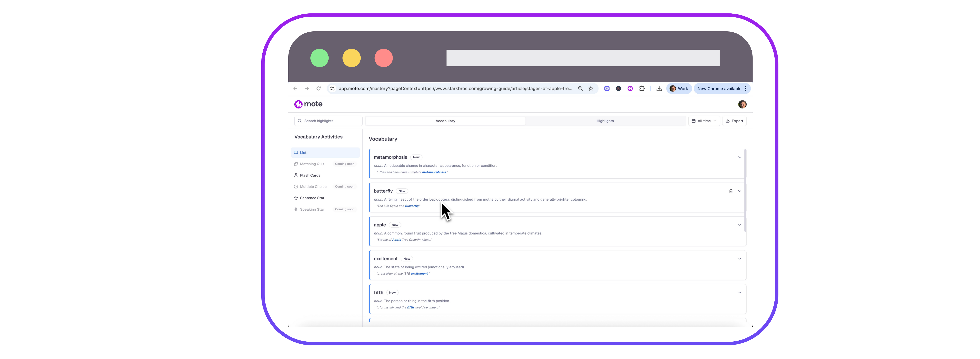This screenshot has width=980, height=359.
Task: Click the red window dot
Action: (x=383, y=58)
